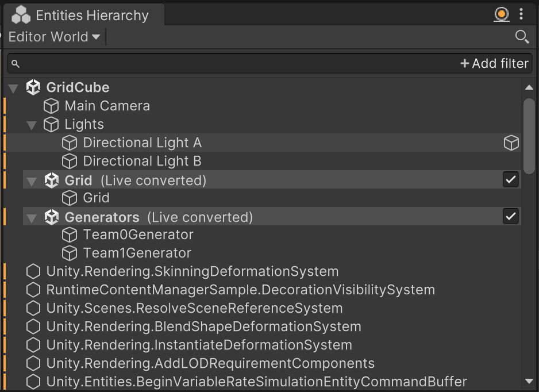Click the search magnifier icon in toolbar

click(521, 37)
